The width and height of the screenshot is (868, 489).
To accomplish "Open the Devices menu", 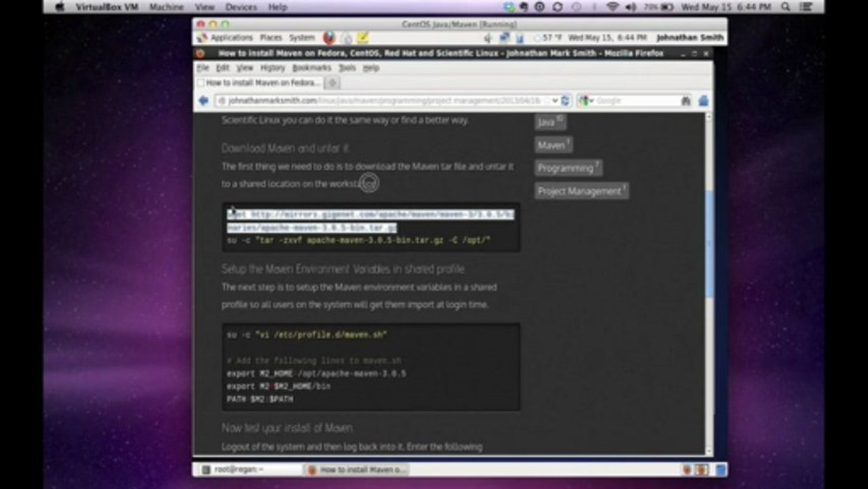I will (x=241, y=7).
